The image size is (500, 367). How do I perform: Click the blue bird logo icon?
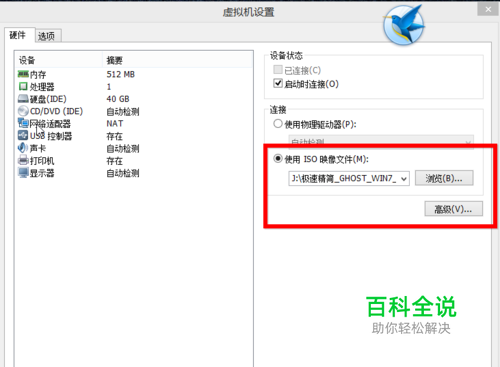tap(404, 25)
